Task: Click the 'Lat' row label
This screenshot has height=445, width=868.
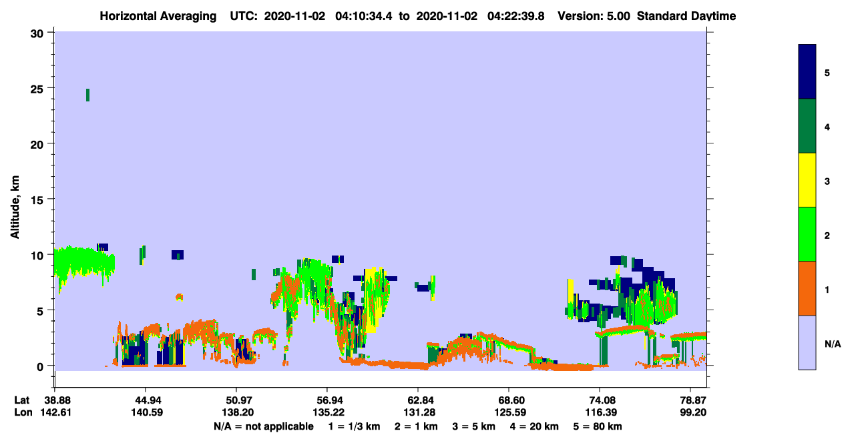Action: (x=22, y=400)
